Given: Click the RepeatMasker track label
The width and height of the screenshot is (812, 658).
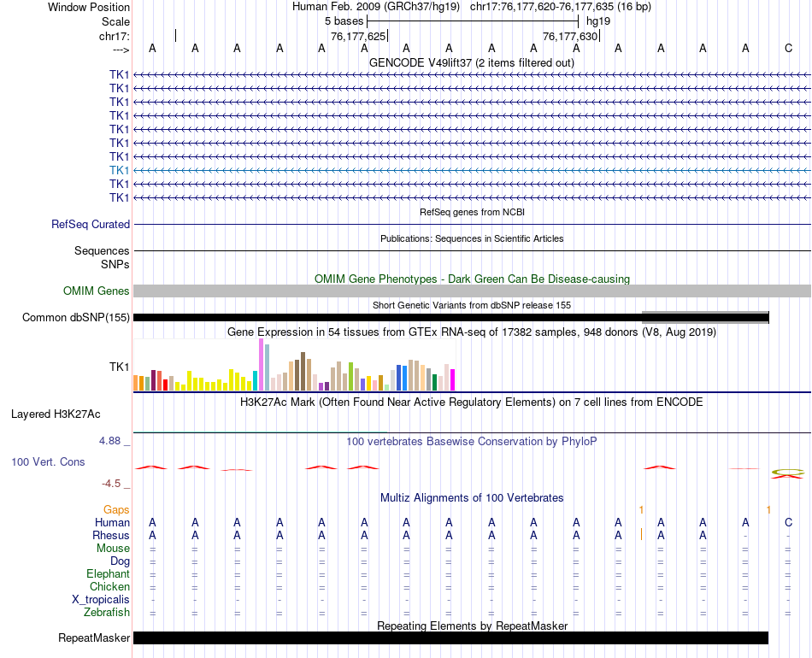Looking at the screenshot, I should point(94,637).
